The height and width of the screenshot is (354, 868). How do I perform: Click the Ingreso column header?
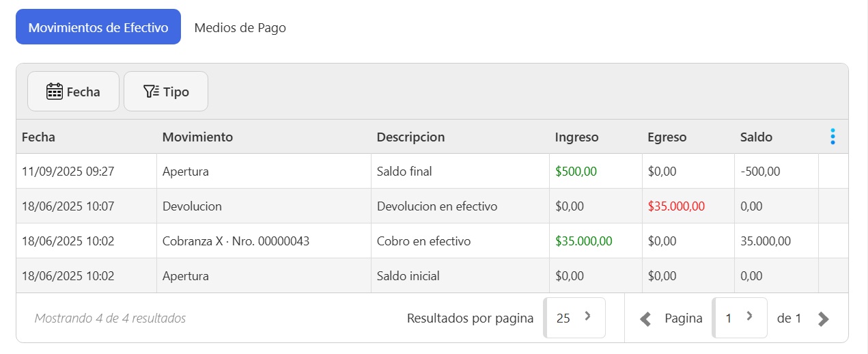(x=576, y=137)
